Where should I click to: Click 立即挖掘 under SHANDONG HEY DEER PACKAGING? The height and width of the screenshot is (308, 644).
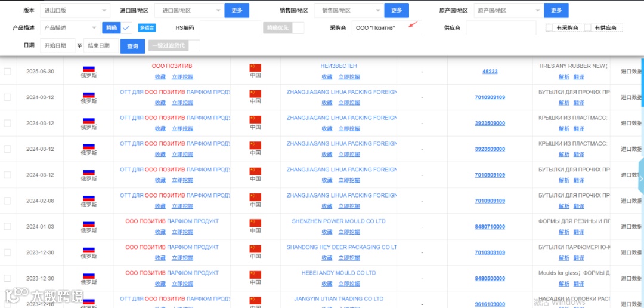click(x=349, y=258)
